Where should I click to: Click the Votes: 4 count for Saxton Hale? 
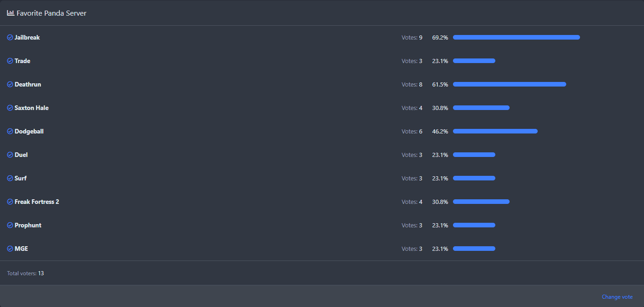click(x=412, y=108)
